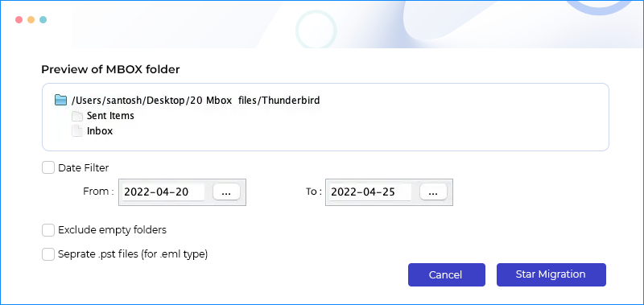Click the To date field 2022-04-25
Screen dimensions: 644x305
point(370,192)
